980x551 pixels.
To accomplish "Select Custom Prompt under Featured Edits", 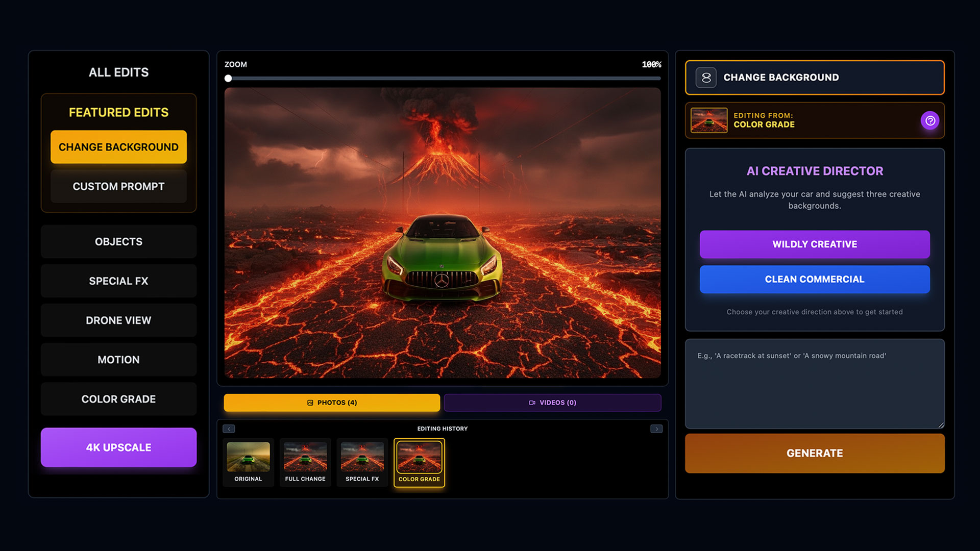I will tap(118, 186).
